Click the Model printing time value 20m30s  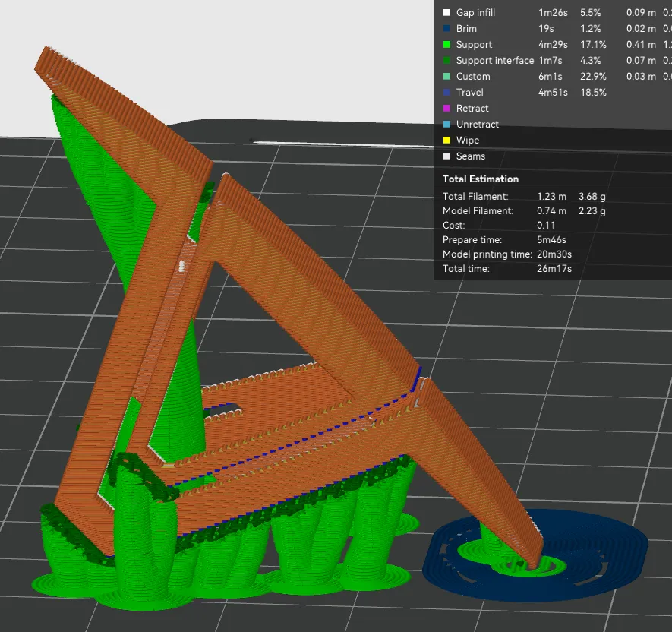tap(554, 254)
